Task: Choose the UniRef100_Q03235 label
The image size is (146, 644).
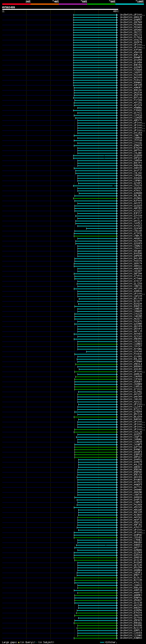Action: tap(131, 560)
